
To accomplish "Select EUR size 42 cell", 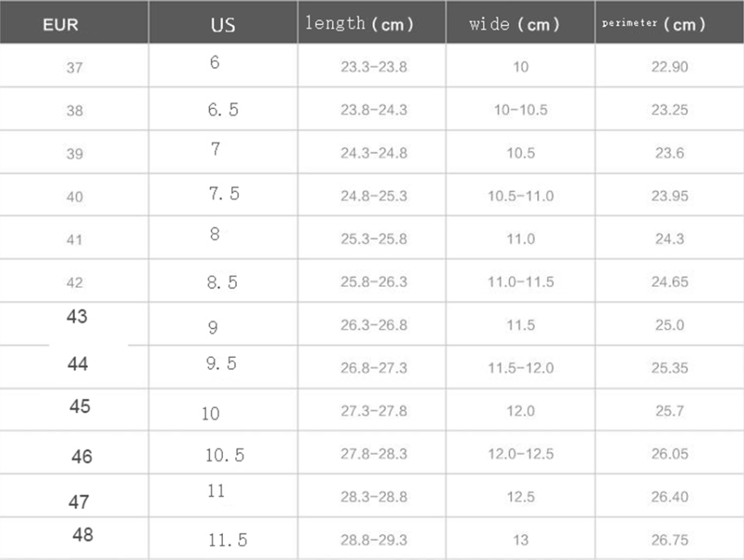I will (x=74, y=283).
